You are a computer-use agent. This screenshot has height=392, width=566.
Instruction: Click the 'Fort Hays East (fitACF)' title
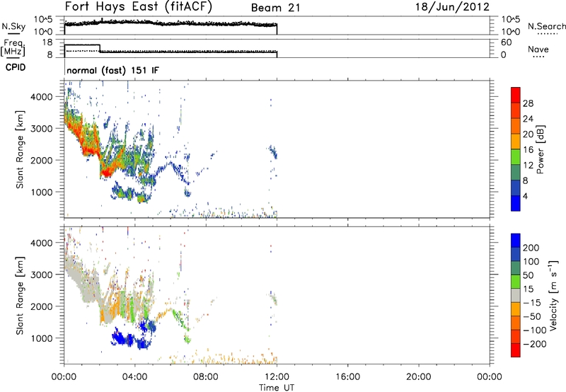click(138, 7)
